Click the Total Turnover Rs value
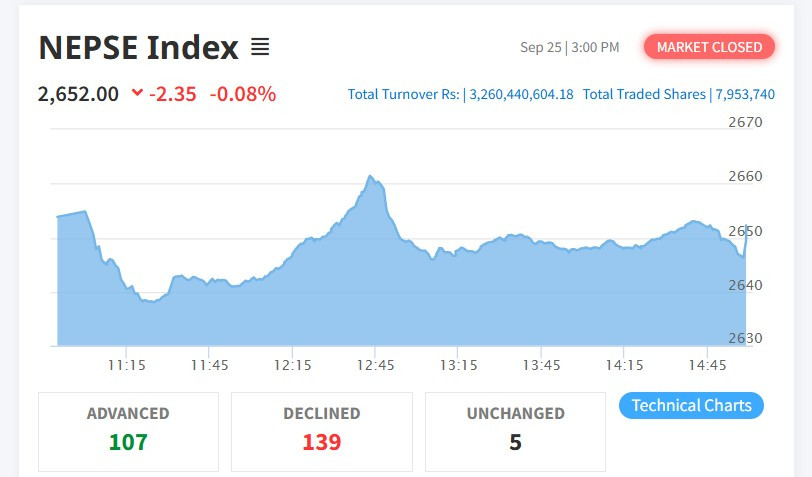Screen dimensions: 812x477 click(x=519, y=95)
